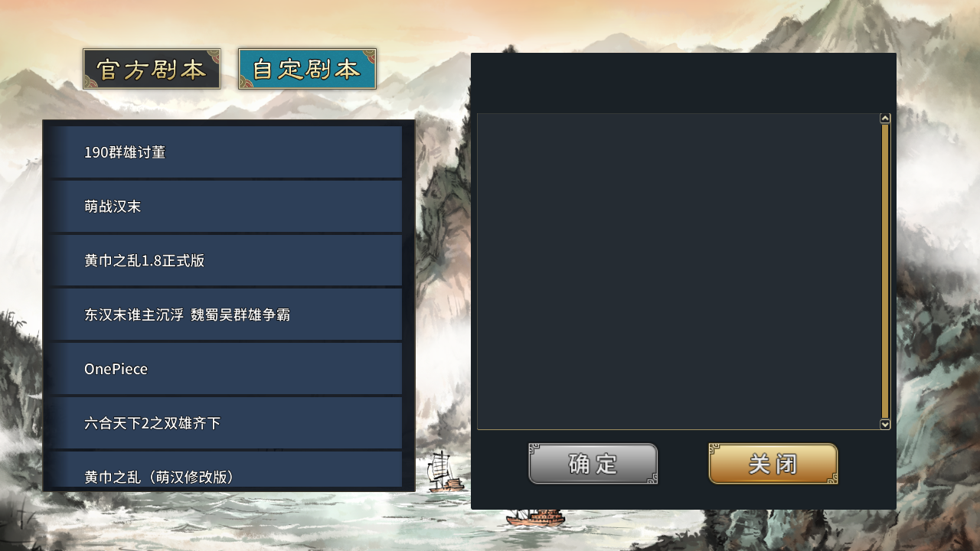Switch to the 自定剧本 tab

[x=307, y=69]
